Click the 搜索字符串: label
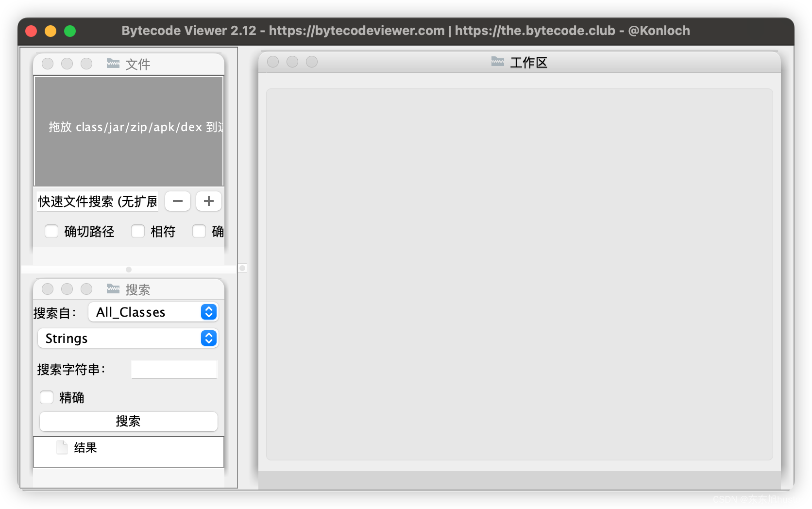The width and height of the screenshot is (812, 509). coord(71,369)
